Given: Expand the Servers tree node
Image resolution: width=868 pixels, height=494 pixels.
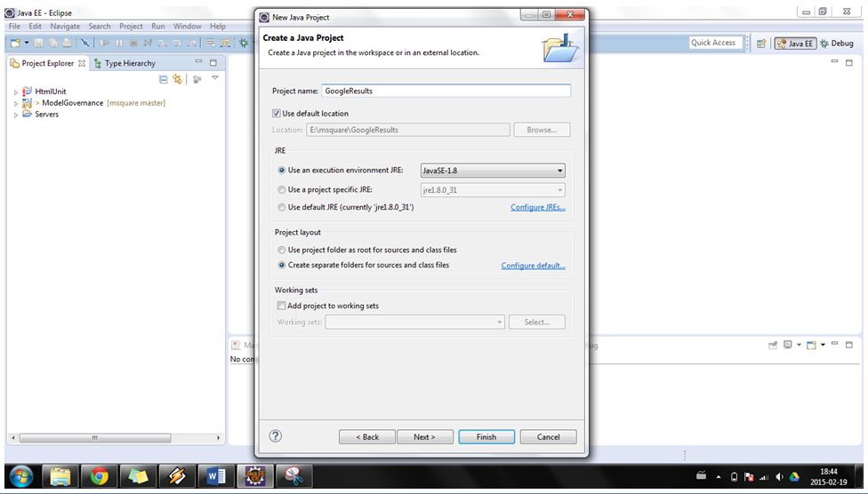Looking at the screenshot, I should (x=16, y=116).
